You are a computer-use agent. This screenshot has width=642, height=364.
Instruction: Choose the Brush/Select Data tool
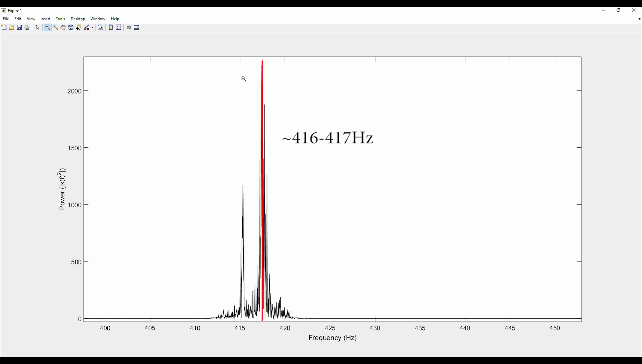tap(87, 28)
